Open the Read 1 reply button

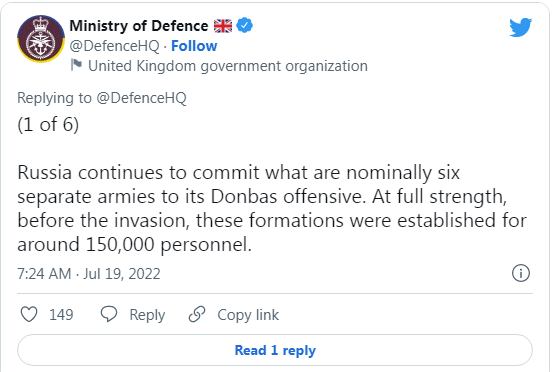(x=275, y=350)
